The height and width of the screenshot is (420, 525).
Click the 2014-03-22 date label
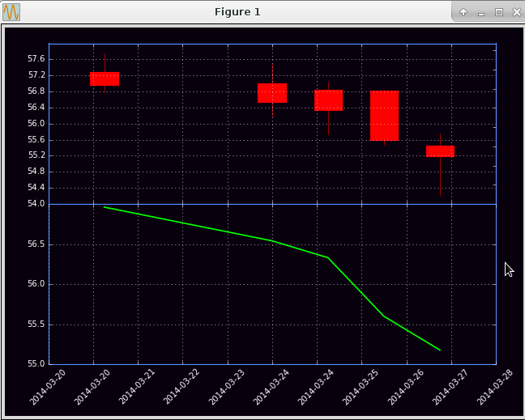pos(181,387)
